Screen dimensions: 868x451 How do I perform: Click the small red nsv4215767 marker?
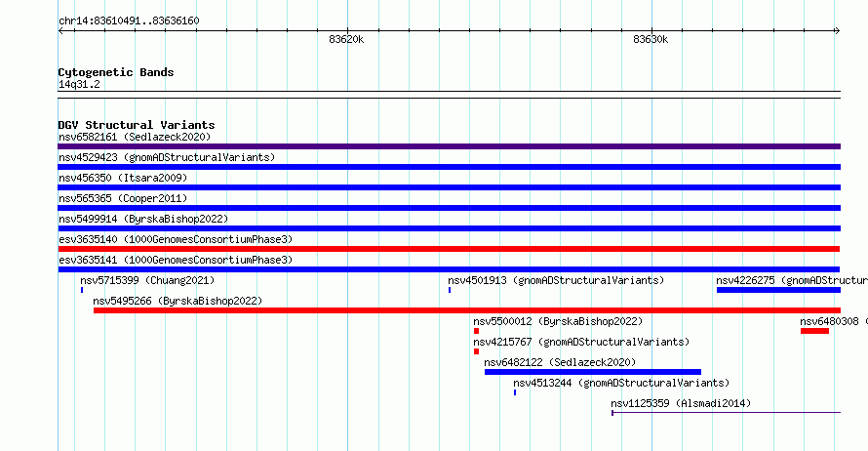click(x=476, y=351)
